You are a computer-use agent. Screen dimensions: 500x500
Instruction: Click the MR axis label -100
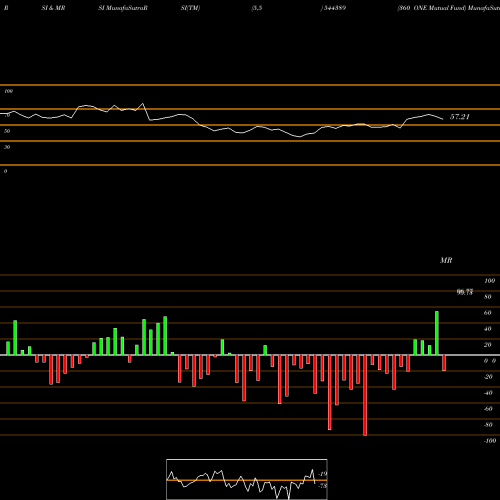[490, 441]
